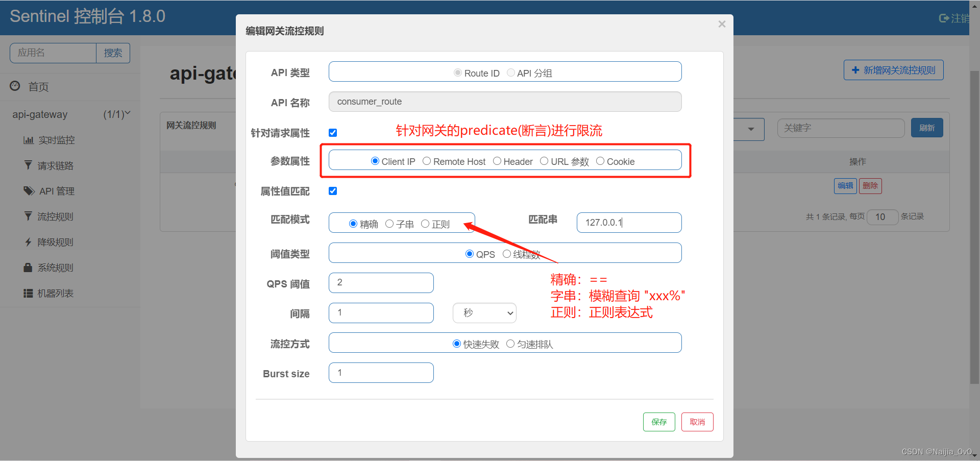Click the 应用名 search input
Viewport: 980px width, 461px height.
coord(53,53)
